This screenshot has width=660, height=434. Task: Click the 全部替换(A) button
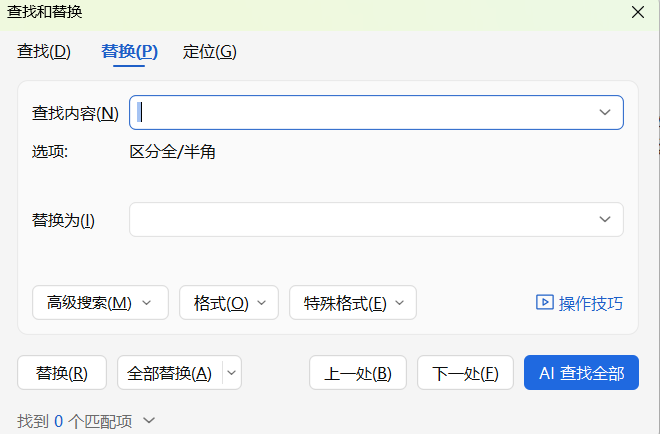169,373
